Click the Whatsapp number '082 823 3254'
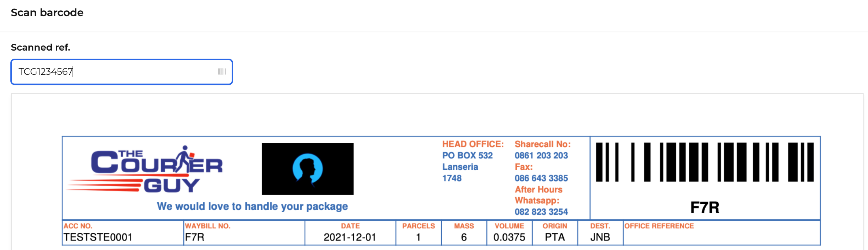Image resolution: width=868 pixels, height=250 pixels. [x=541, y=212]
